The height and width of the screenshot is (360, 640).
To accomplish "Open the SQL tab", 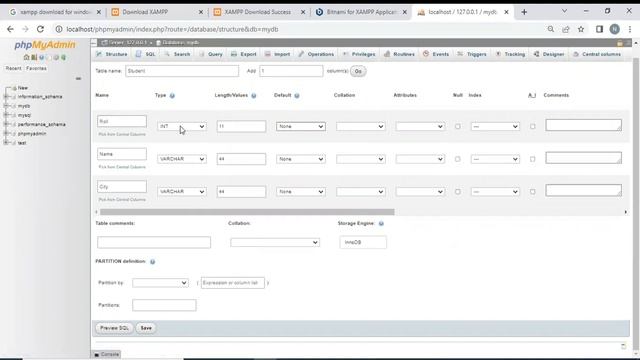I will 146,54.
